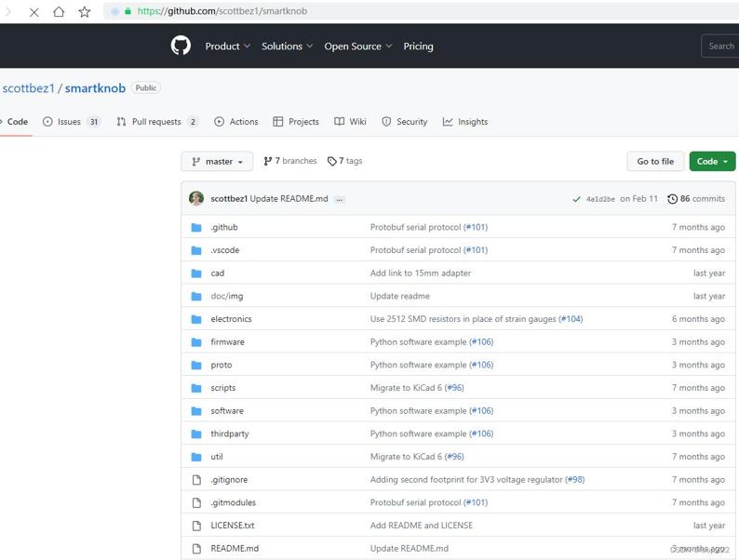Expand the Solutions menu

click(x=287, y=47)
